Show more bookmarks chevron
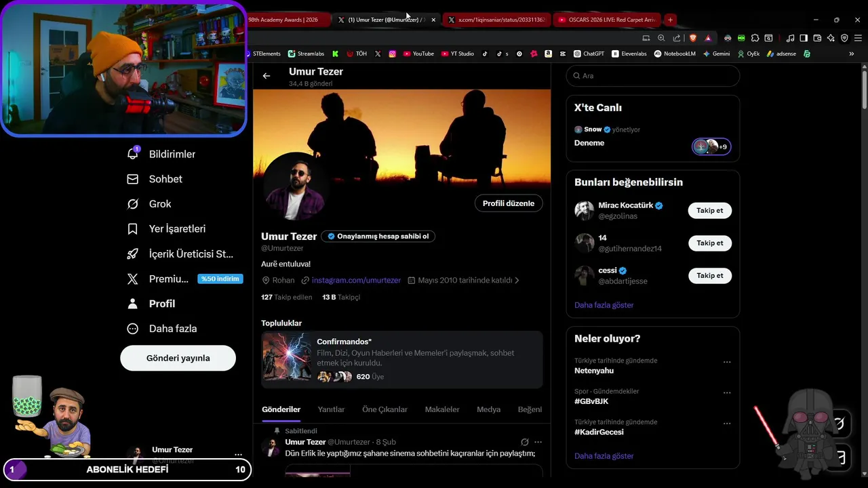Image resolution: width=868 pixels, height=488 pixels. click(852, 54)
